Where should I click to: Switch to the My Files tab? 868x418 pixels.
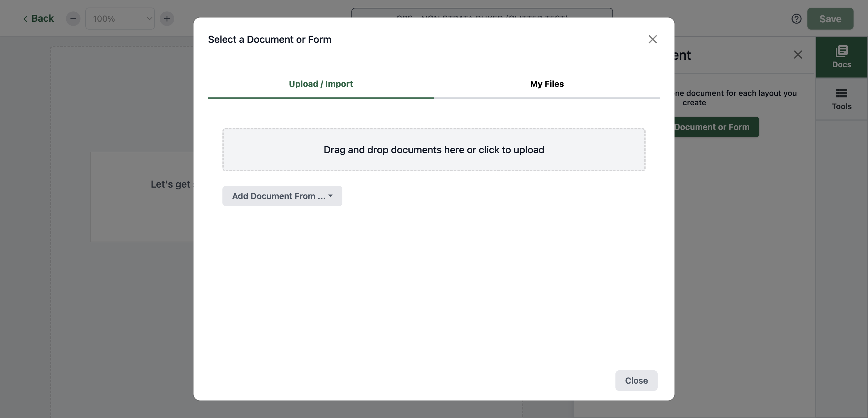pos(546,84)
